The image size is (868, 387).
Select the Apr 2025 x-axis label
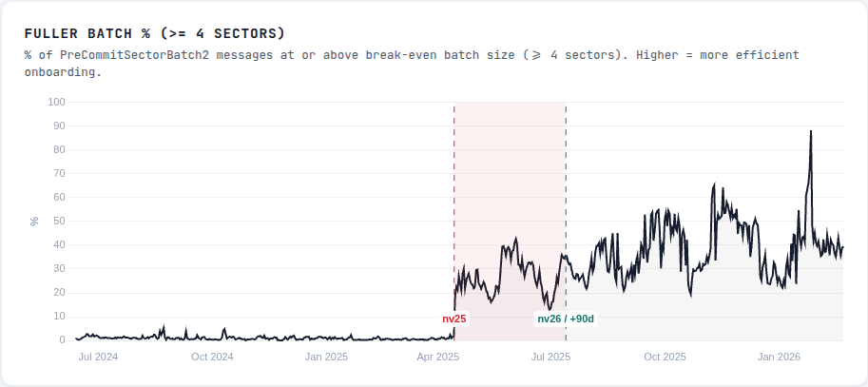click(438, 358)
